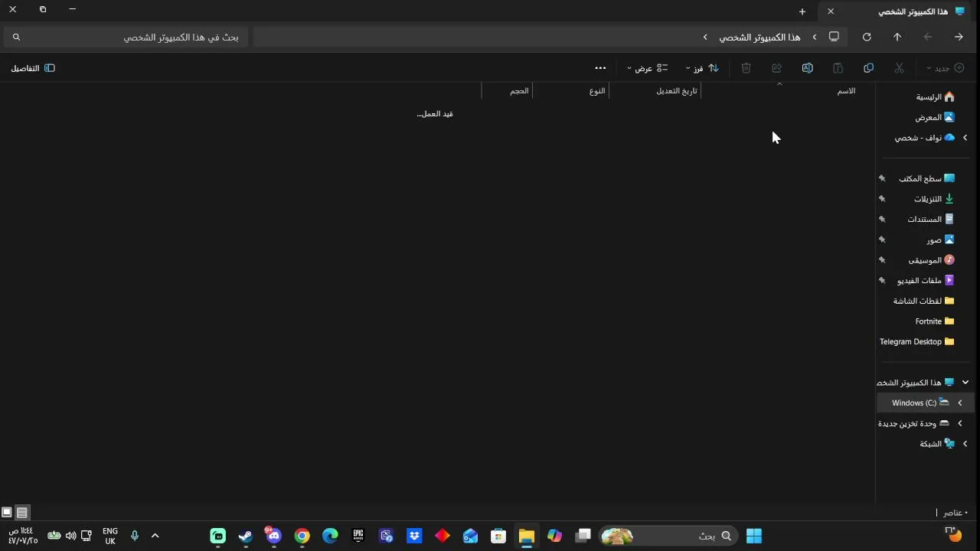Open لقطات الشاشة folder in the sidebar
980x551 pixels.
click(x=924, y=301)
